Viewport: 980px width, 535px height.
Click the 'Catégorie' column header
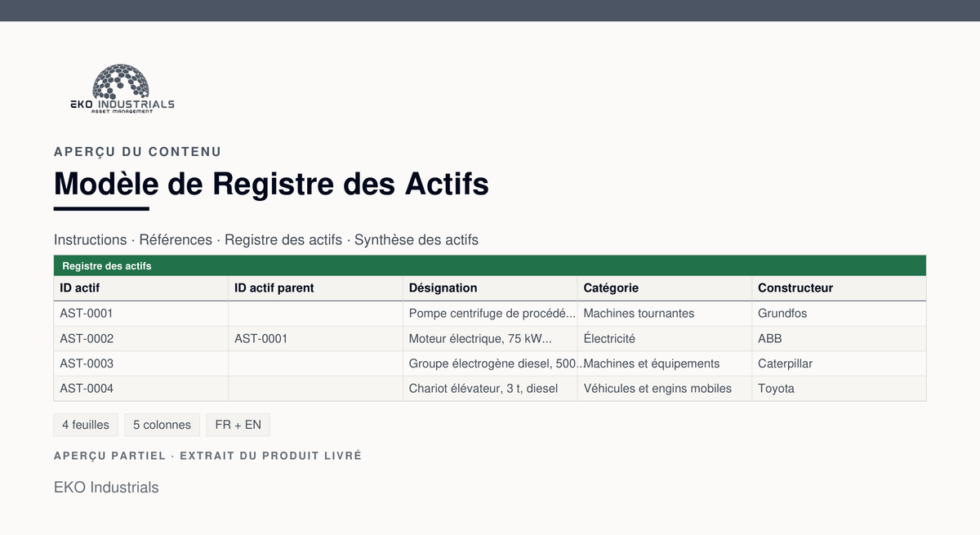click(x=665, y=288)
